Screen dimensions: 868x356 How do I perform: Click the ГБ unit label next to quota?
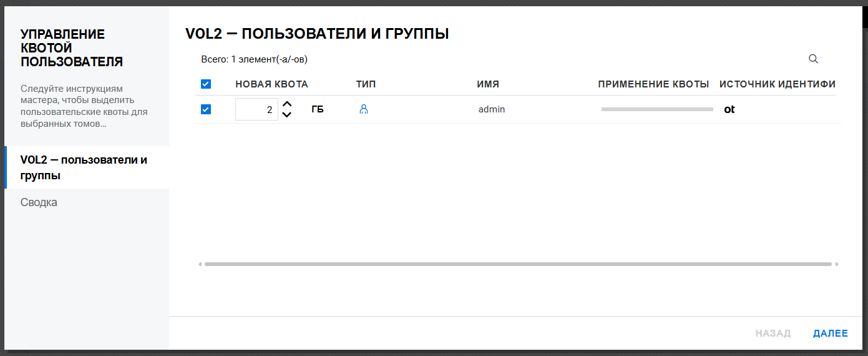318,109
